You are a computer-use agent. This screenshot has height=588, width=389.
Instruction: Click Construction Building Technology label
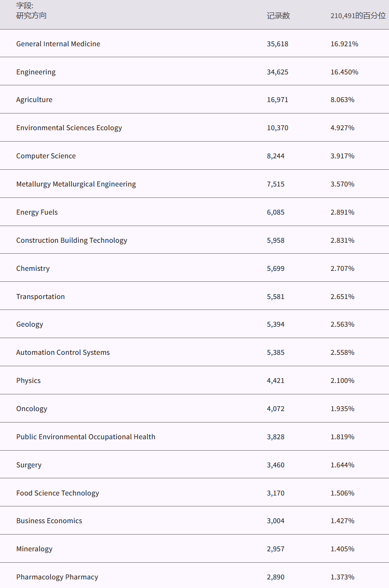(72, 240)
